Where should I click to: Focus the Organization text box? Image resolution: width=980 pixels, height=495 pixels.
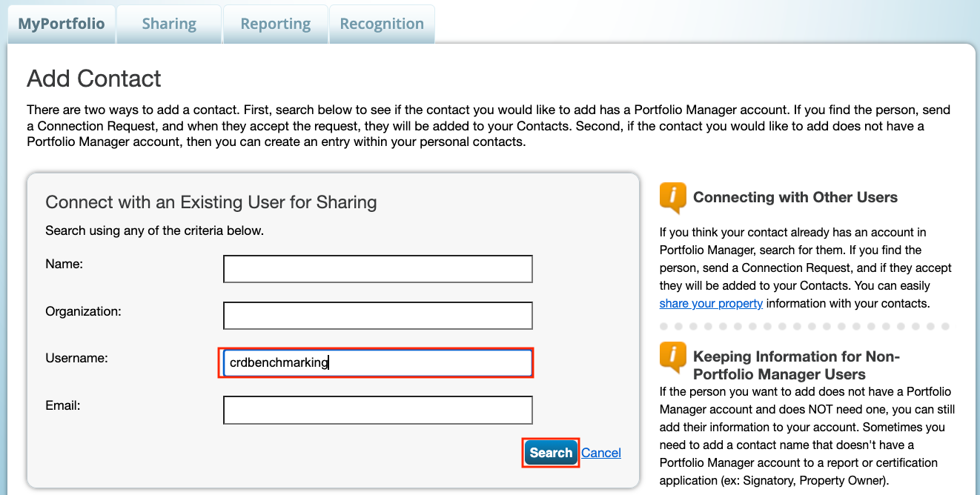click(377, 316)
